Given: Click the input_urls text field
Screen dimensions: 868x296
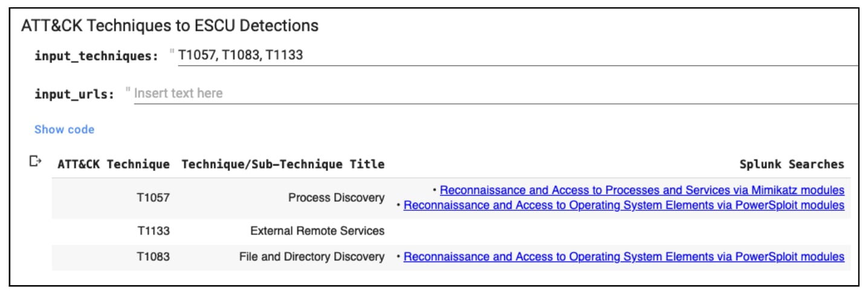Looking at the screenshot, I should click(x=496, y=94).
